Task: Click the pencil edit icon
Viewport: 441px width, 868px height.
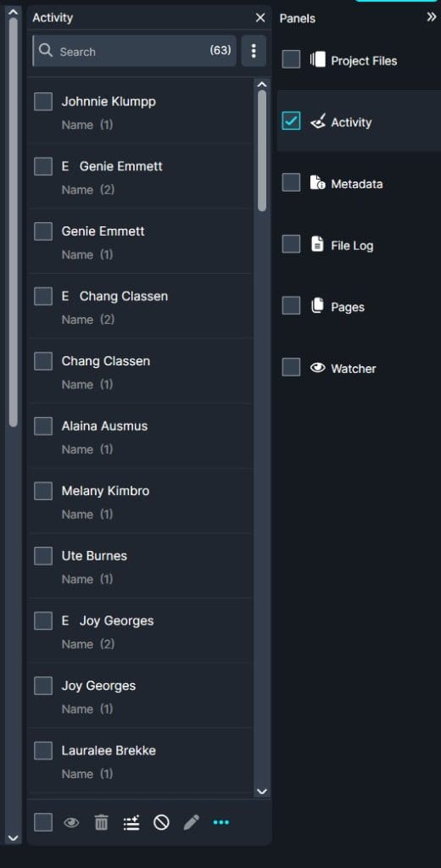Action: [x=191, y=822]
